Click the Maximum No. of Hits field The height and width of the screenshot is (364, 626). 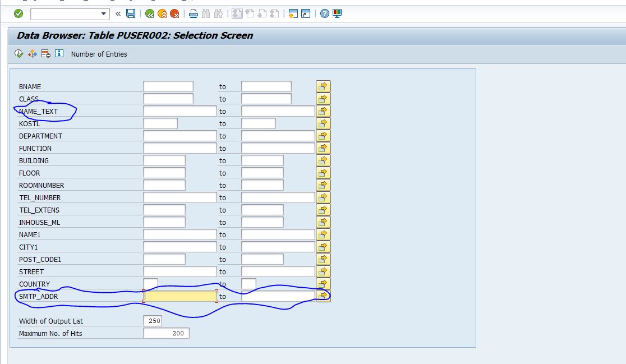click(166, 333)
